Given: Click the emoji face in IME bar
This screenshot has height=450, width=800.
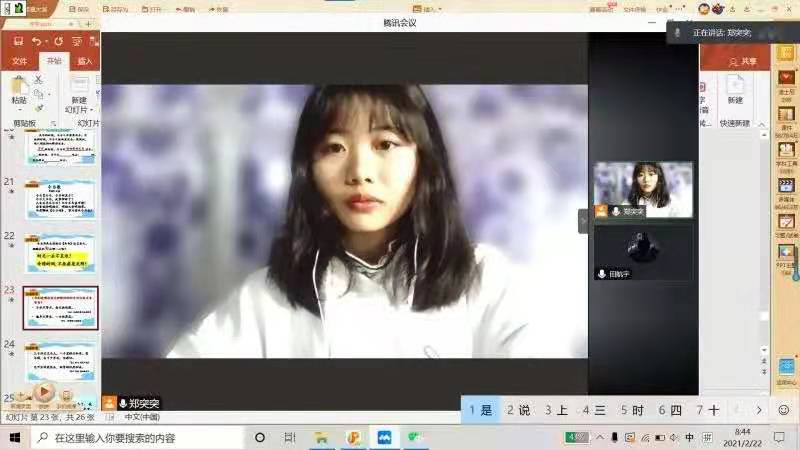Looking at the screenshot, I should pyautogui.click(x=783, y=410).
